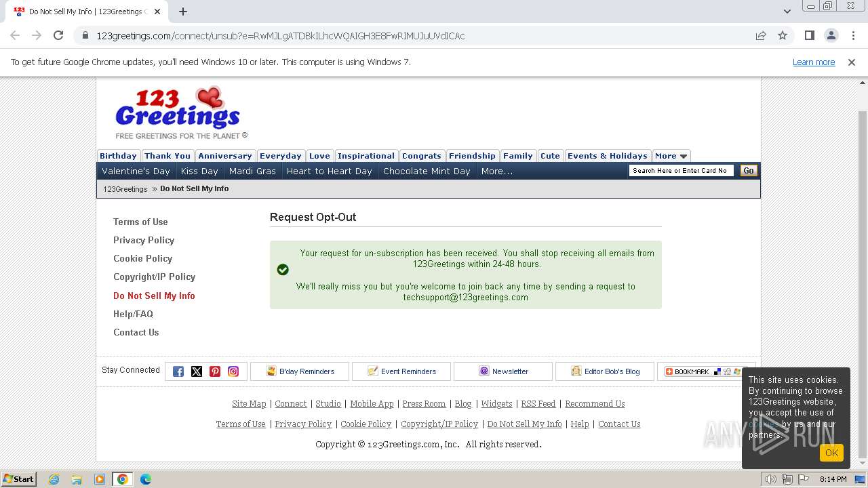Viewport: 868px width, 488px height.
Task: Open Terms of Use in the sidebar
Action: pyautogui.click(x=140, y=222)
